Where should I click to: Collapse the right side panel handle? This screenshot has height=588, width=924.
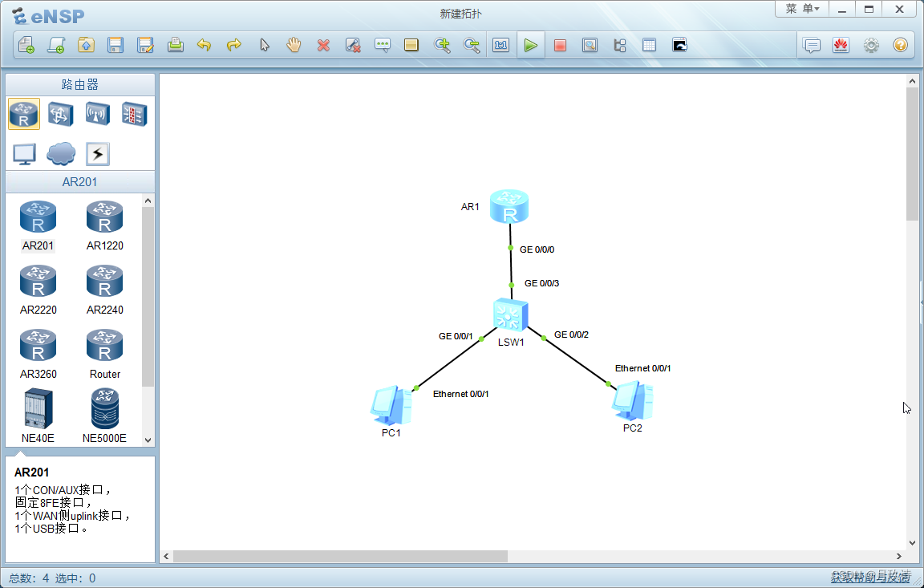click(x=921, y=303)
